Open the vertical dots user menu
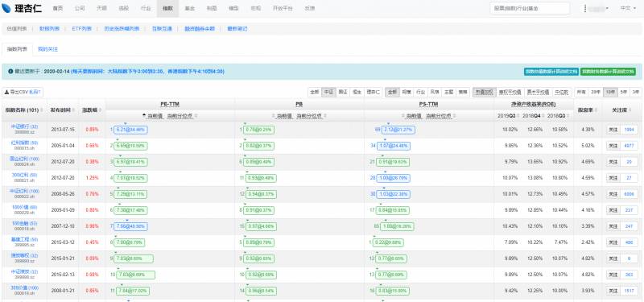 585,8
